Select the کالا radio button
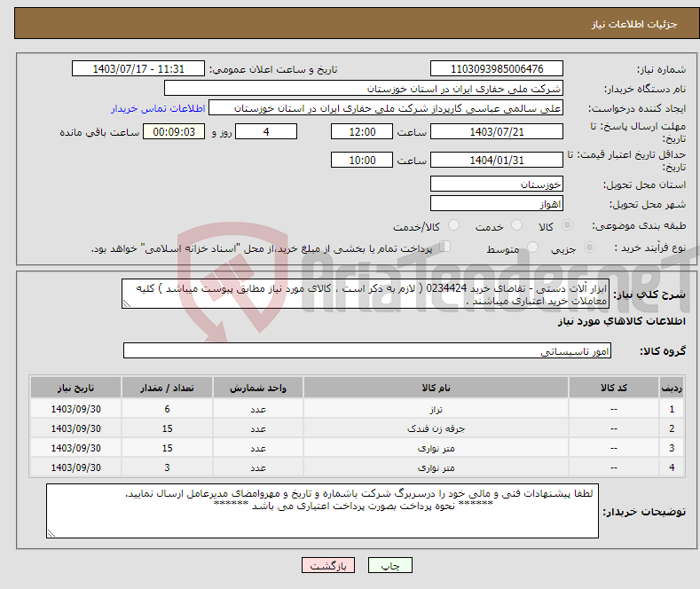Screen dimensions: 700x589 [567, 225]
